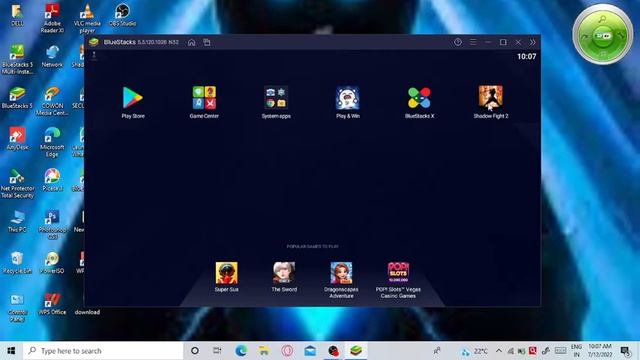This screenshot has height=360, width=640.
Task: Select the AnyDesk desktop shortcut
Action: click(x=17, y=139)
